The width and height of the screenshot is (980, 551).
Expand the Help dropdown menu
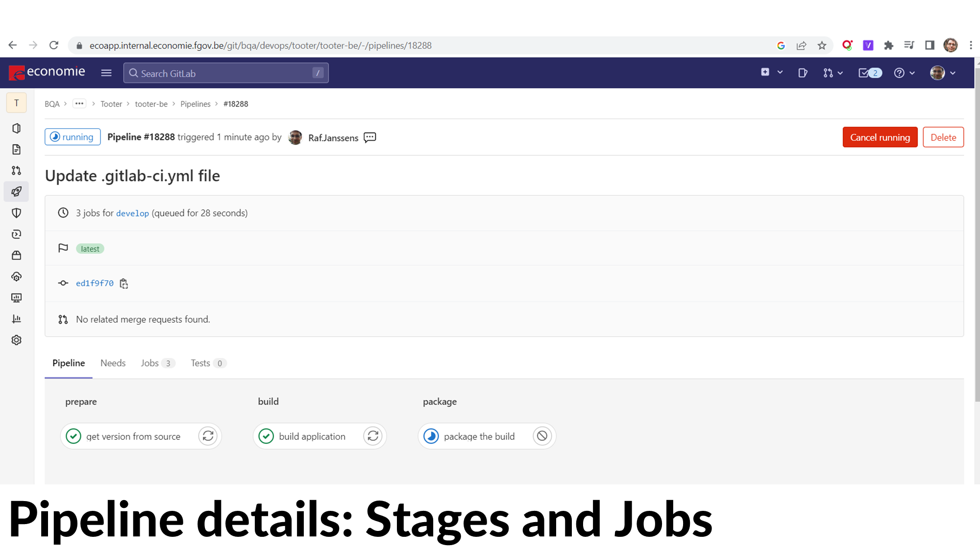pyautogui.click(x=904, y=73)
